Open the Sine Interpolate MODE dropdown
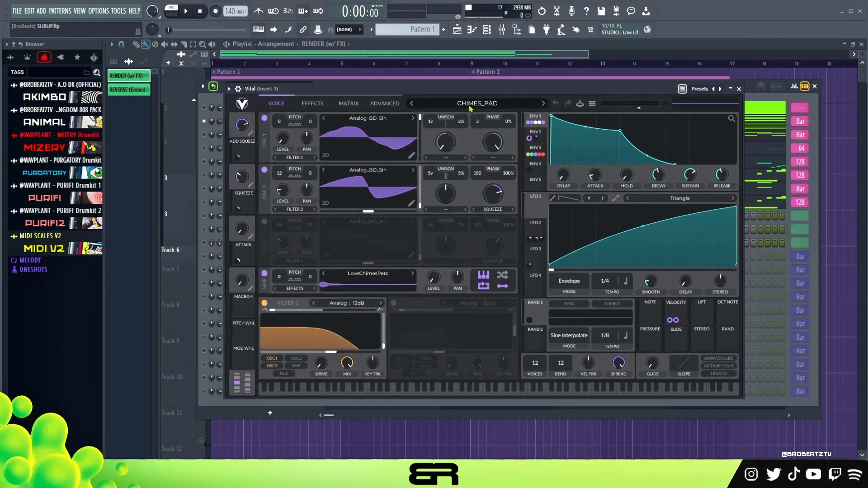 pos(569,335)
